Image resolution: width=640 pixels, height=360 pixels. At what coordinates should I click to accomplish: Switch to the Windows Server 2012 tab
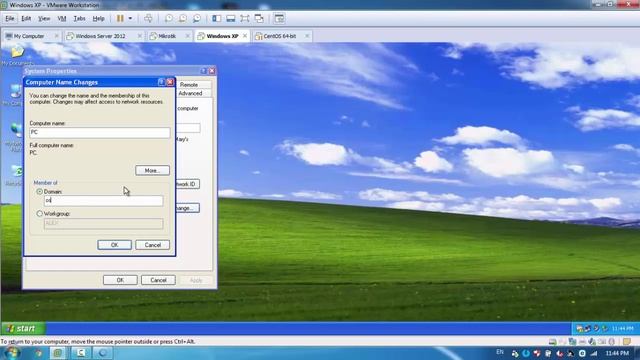point(100,36)
